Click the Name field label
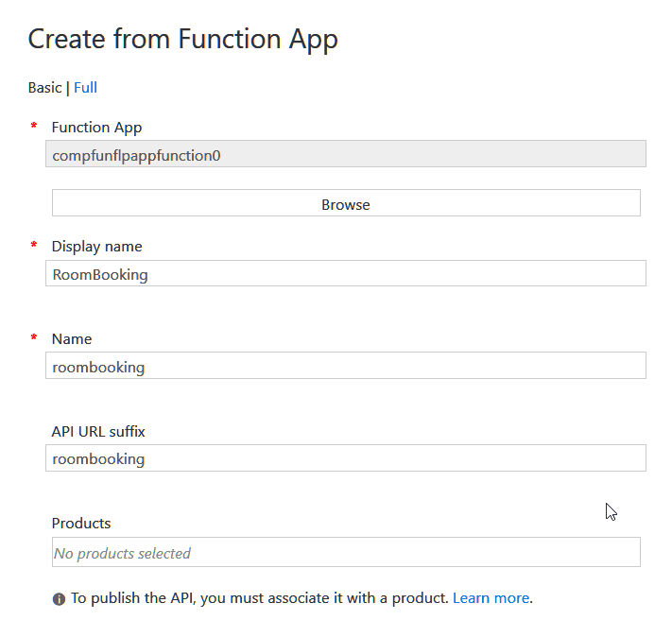 click(72, 339)
